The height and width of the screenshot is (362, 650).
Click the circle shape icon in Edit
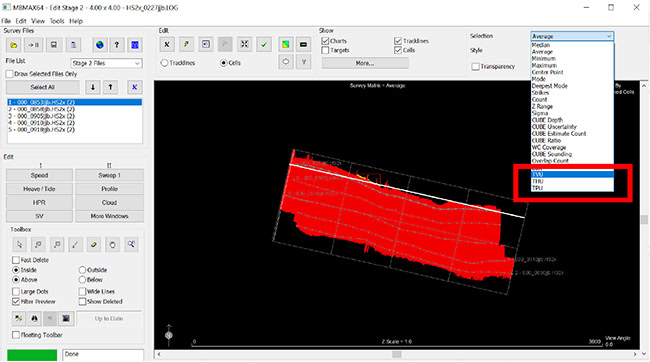[286, 62]
